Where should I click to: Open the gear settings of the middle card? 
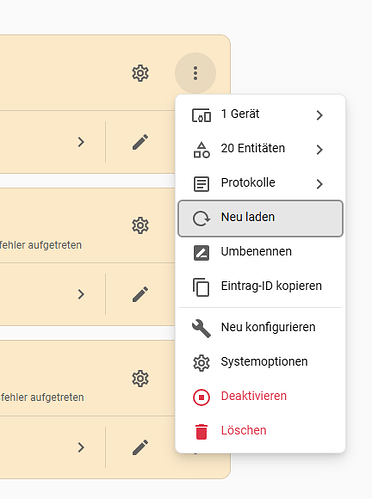[140, 226]
